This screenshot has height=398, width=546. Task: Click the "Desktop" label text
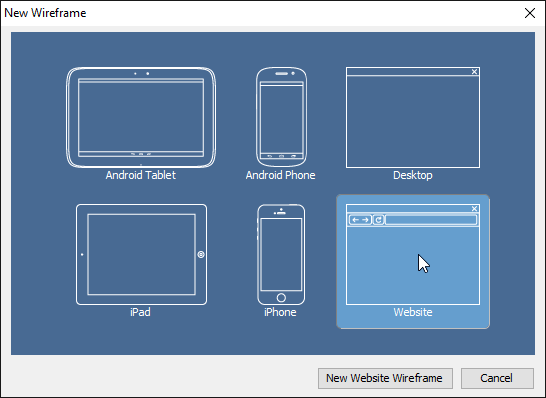[413, 175]
